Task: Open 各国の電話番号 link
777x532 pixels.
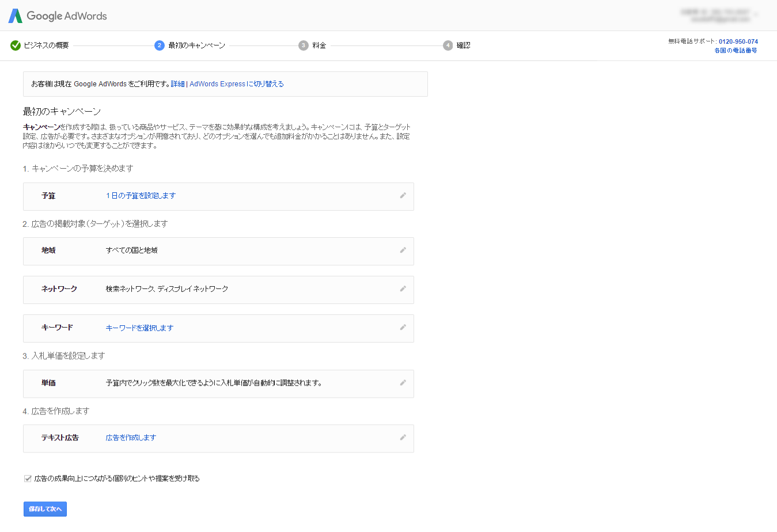Action: [x=736, y=51]
